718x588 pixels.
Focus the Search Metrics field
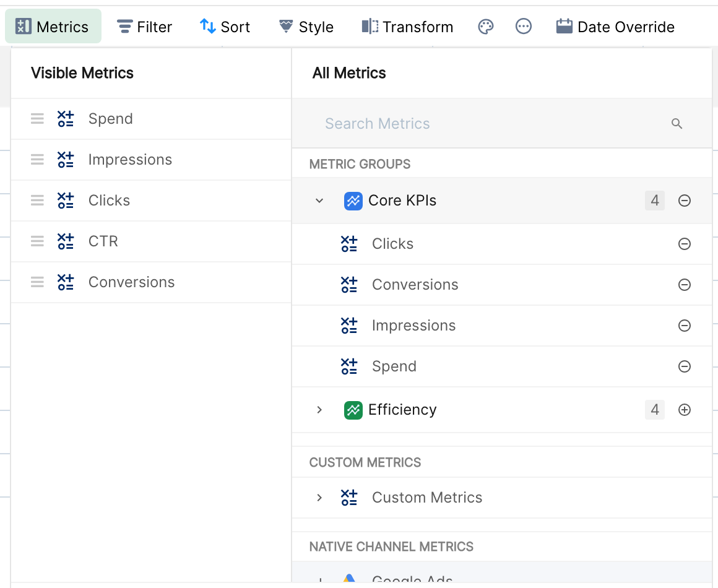tap(502, 123)
